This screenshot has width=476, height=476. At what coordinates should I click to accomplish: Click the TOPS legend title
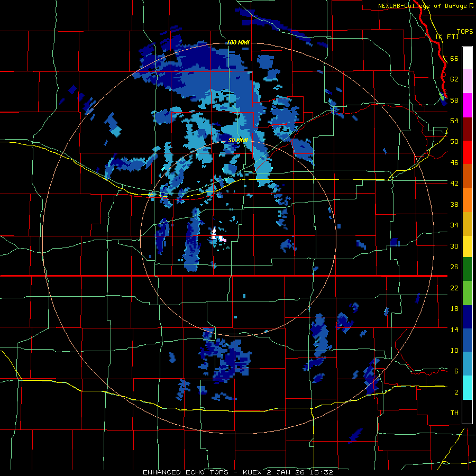(x=465, y=31)
